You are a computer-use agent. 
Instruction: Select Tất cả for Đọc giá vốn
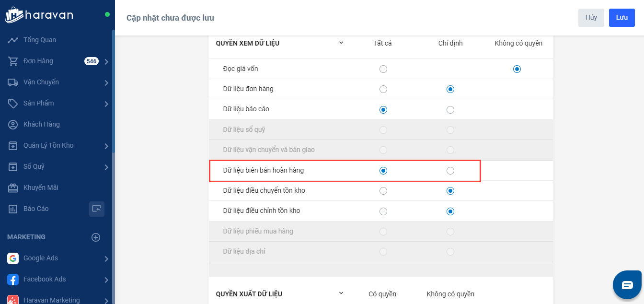383,69
